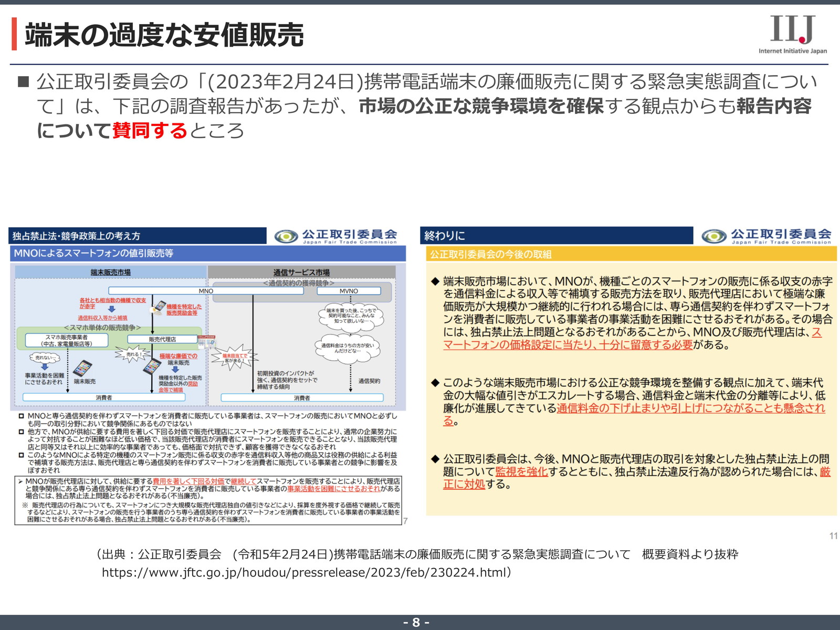Screen dimensions: 840x630
Task: Click the 売れる！ burst bubble
Action: [x=134, y=355]
